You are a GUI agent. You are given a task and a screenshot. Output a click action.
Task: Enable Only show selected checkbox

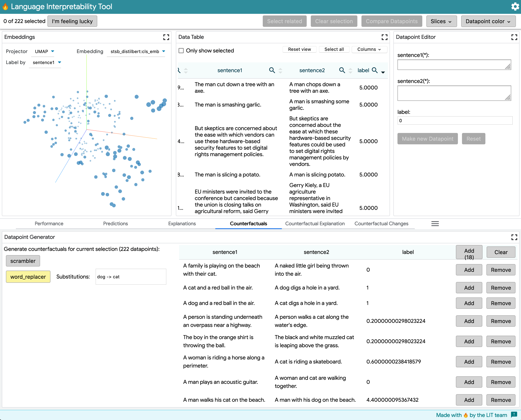tap(181, 51)
